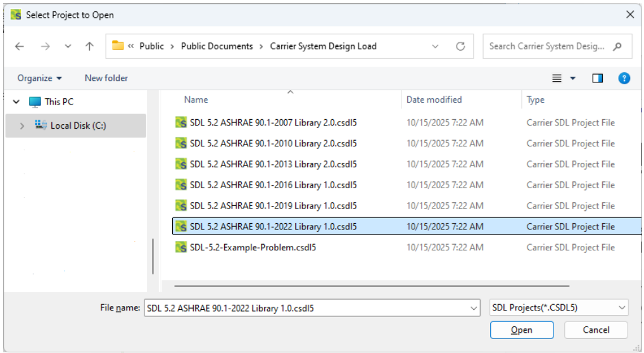
Task: Sort by the Type column header
Action: pyautogui.click(x=536, y=99)
